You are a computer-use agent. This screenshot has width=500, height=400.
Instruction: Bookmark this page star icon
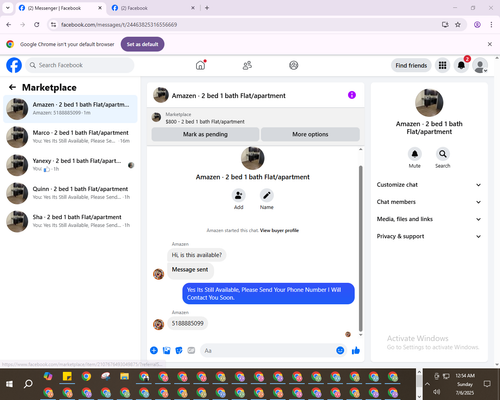(458, 25)
